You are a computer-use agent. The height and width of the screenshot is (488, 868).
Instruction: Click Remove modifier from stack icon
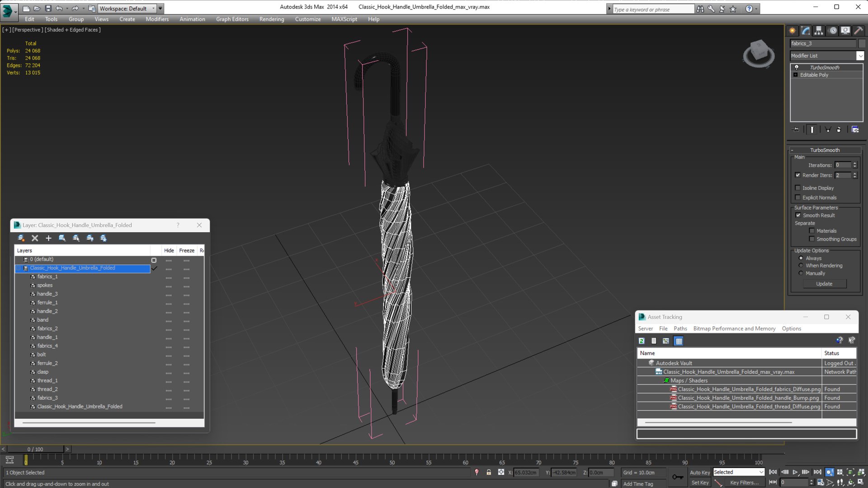click(x=839, y=130)
